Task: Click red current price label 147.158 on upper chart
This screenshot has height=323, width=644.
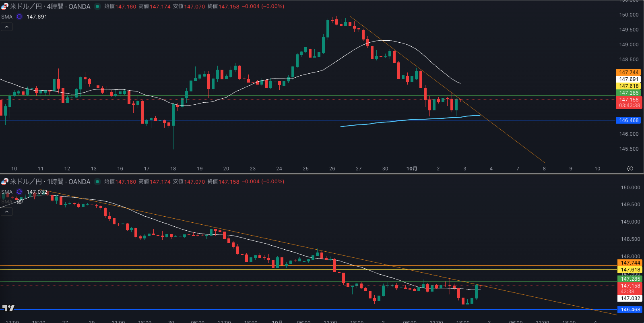Action: pyautogui.click(x=629, y=100)
